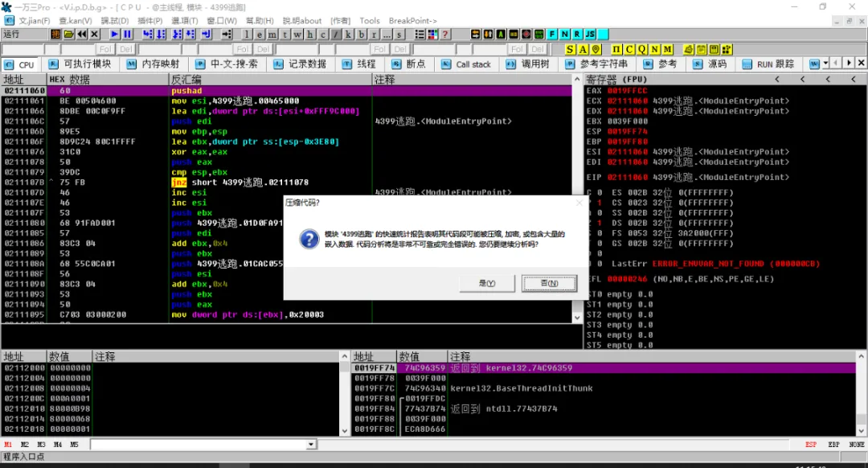Open the 插件(P) plugins menu
The image size is (868, 468).
pyautogui.click(x=149, y=20)
